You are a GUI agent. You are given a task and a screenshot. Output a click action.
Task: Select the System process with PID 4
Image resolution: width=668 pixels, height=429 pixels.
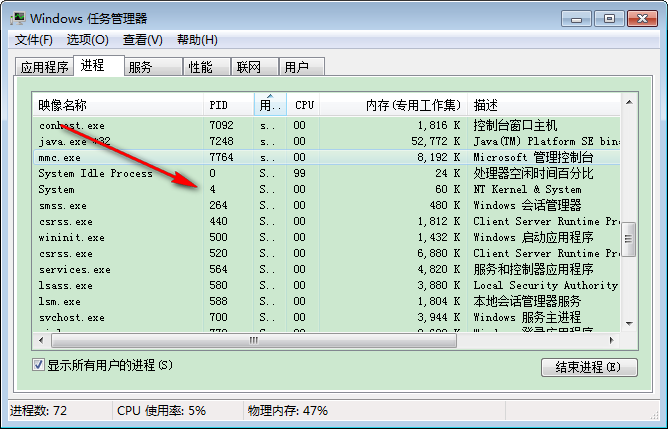point(326,189)
